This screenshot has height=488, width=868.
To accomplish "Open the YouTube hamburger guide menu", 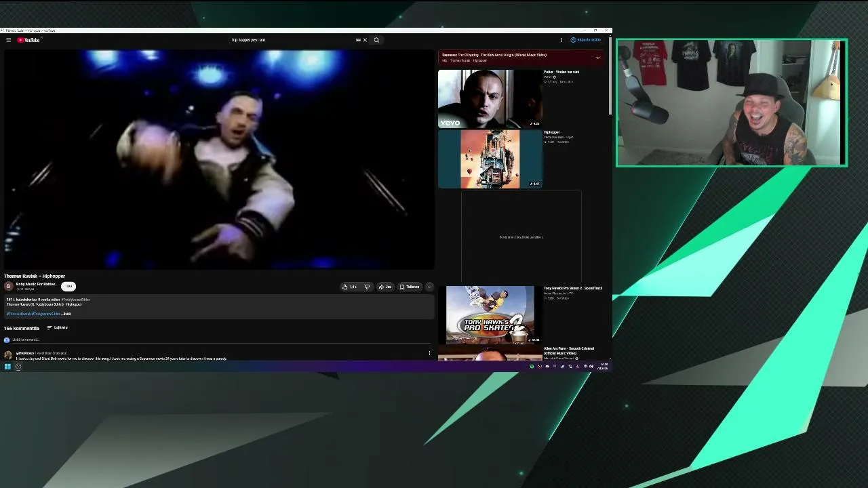I will (8, 40).
